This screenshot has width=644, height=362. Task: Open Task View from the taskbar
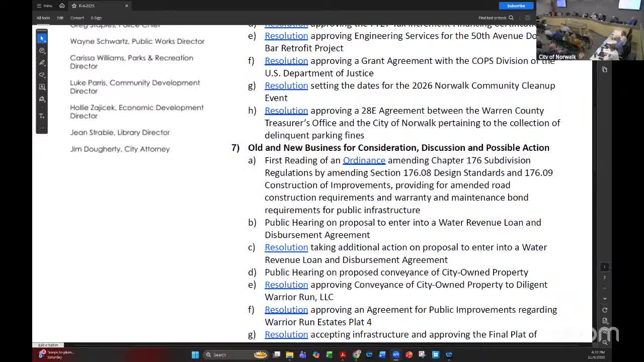[x=277, y=355]
